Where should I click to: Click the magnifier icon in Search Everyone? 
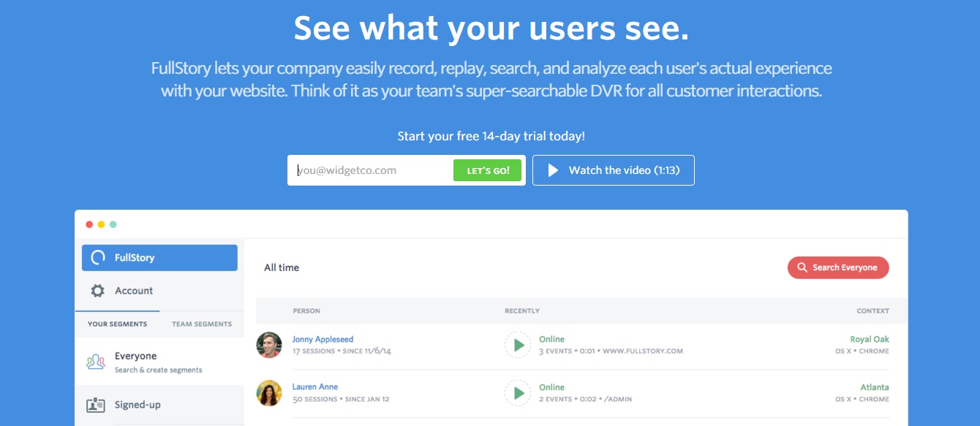(802, 267)
